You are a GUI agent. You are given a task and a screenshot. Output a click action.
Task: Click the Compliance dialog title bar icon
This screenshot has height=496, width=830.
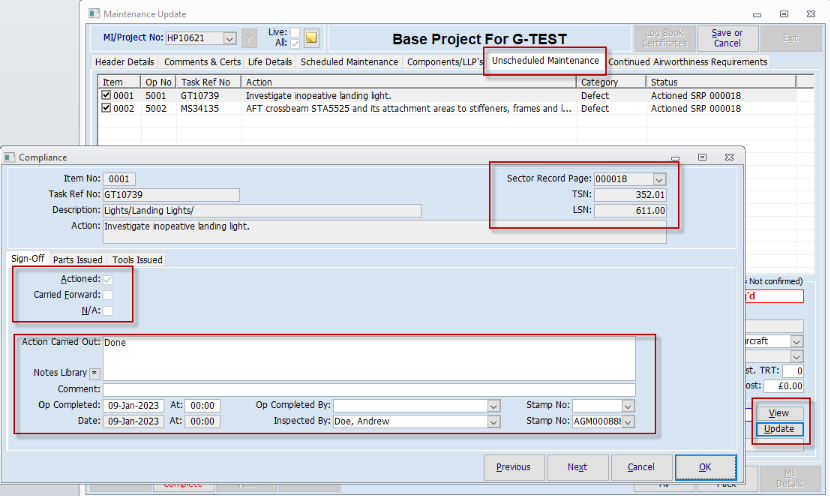pyautogui.click(x=8, y=157)
